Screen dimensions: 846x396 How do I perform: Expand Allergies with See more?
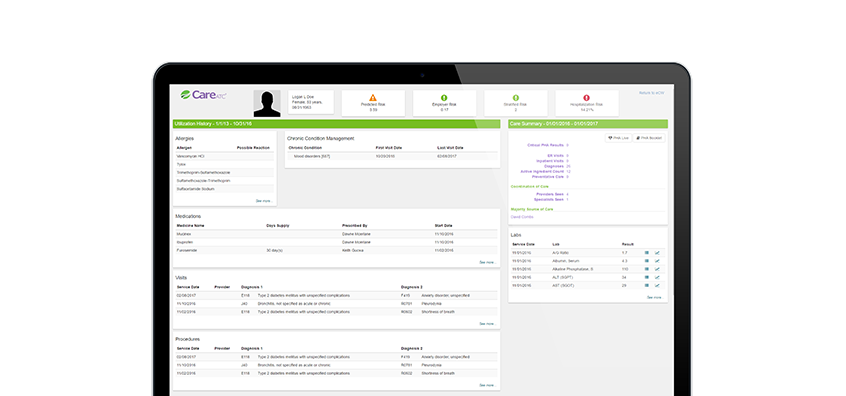(264, 201)
